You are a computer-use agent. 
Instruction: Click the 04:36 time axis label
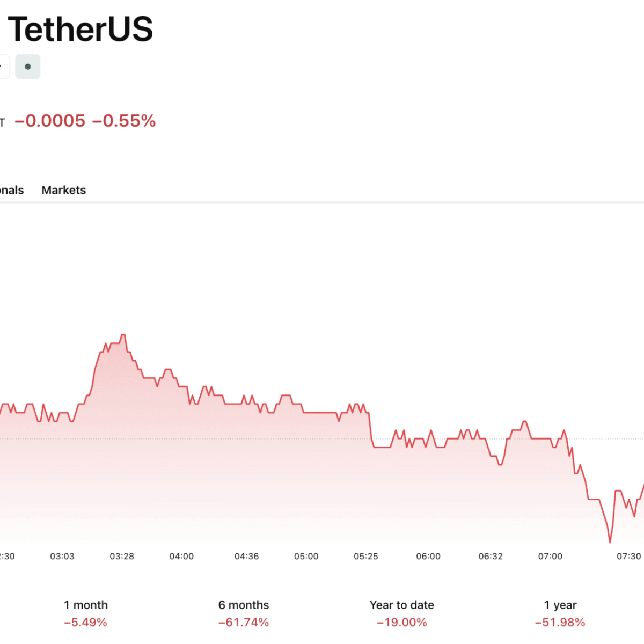point(246,556)
